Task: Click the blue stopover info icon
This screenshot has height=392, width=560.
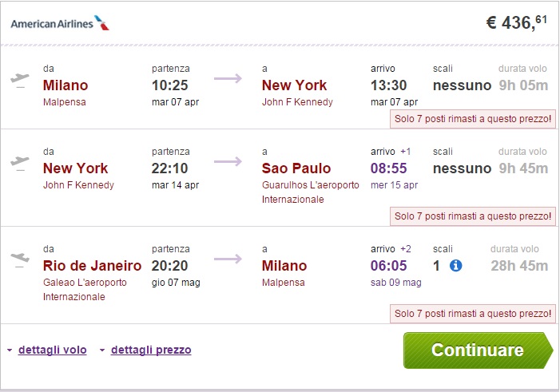Action: point(456,265)
